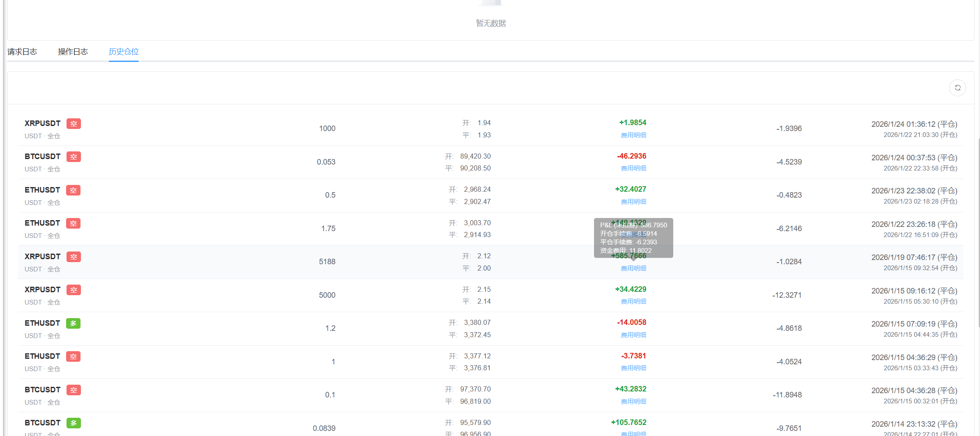The image size is (980, 436).
Task: Switch to the 请求日志 tab
Action: 22,52
